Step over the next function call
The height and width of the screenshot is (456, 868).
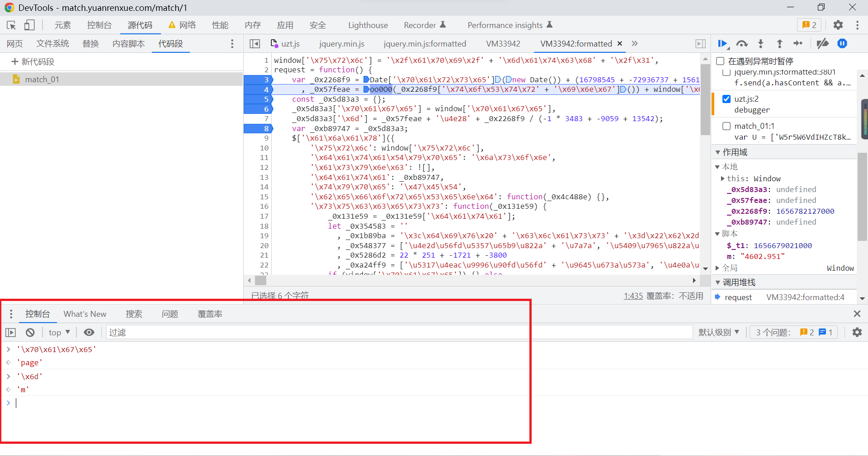tap(742, 44)
